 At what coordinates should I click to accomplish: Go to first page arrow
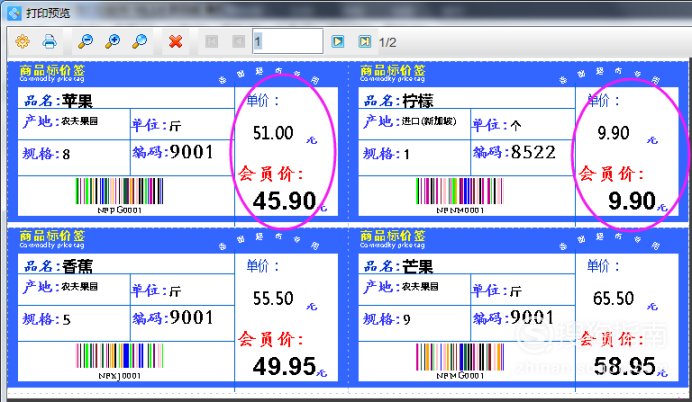(x=211, y=42)
